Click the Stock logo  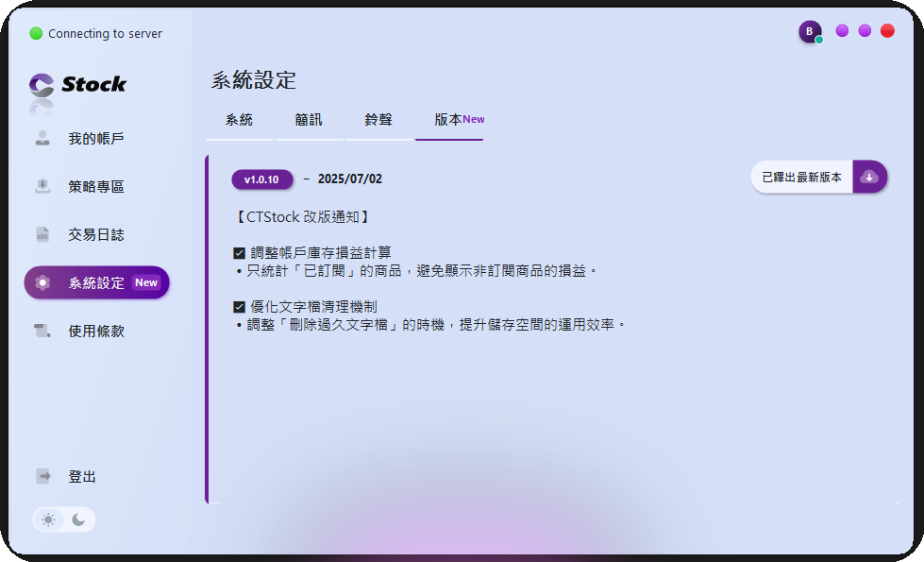77,84
